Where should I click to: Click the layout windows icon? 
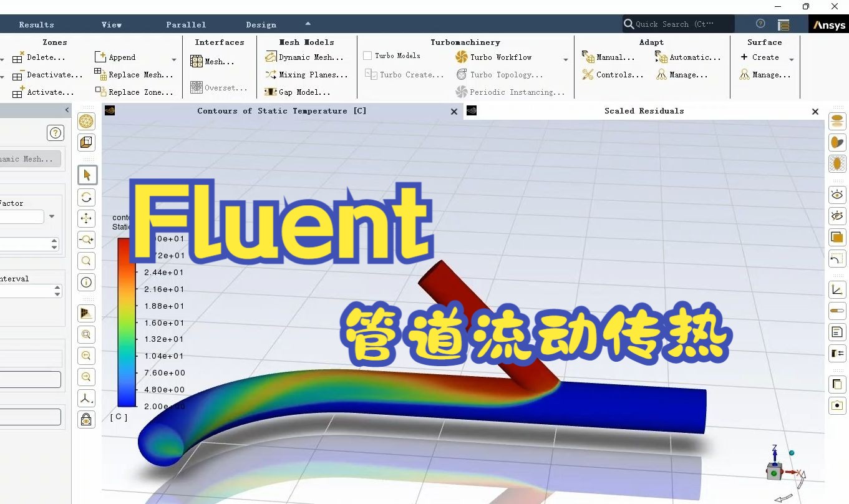point(837,353)
